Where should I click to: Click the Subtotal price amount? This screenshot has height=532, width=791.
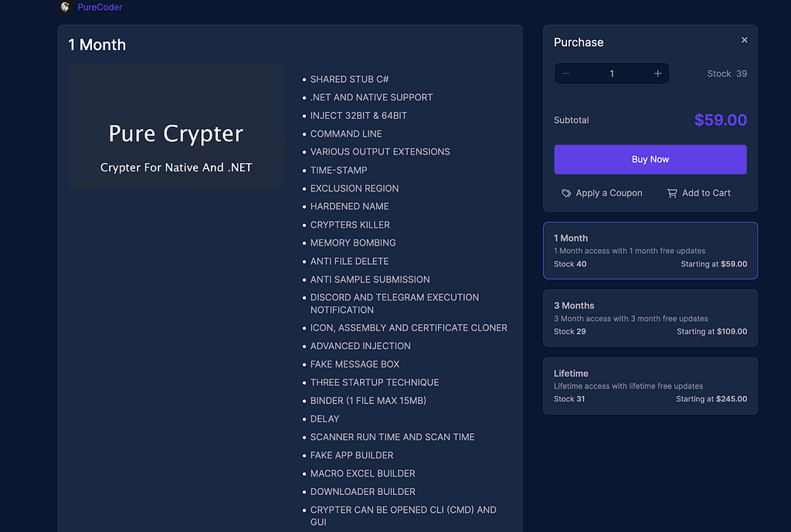pyautogui.click(x=721, y=120)
